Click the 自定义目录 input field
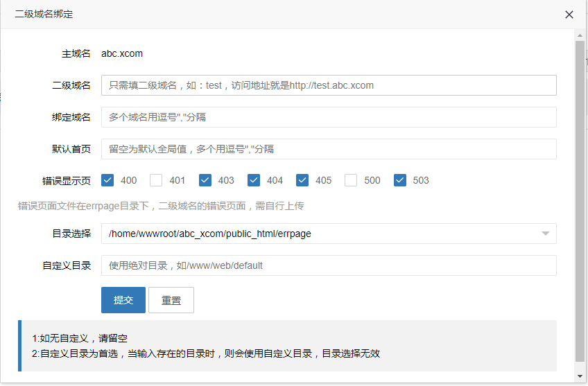The image size is (588, 386). (328, 265)
